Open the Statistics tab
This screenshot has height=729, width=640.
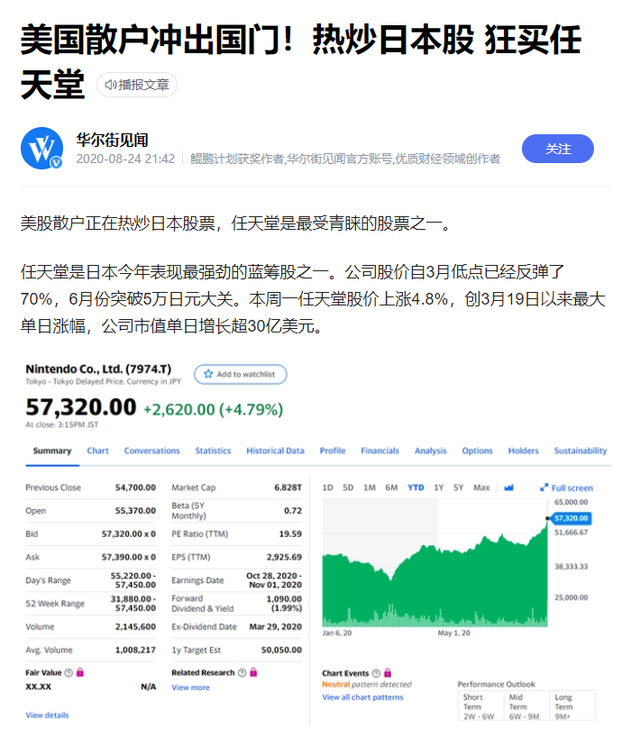[213, 451]
